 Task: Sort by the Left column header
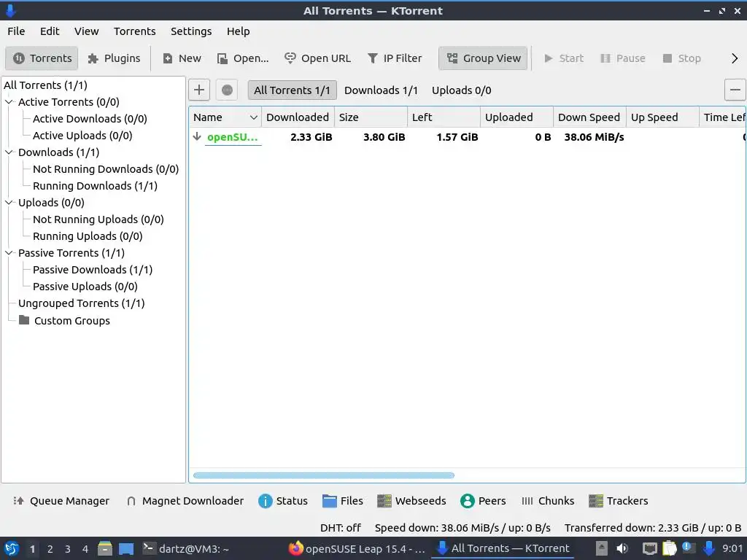click(444, 117)
